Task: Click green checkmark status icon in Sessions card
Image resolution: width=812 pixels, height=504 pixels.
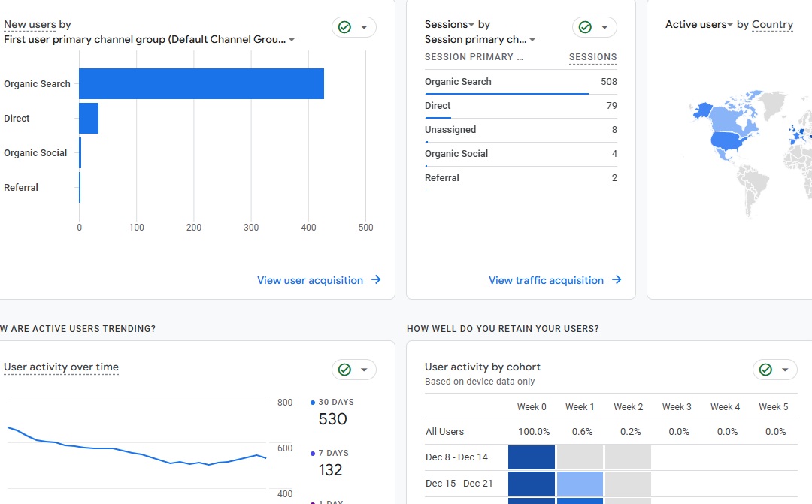Action: (x=585, y=27)
